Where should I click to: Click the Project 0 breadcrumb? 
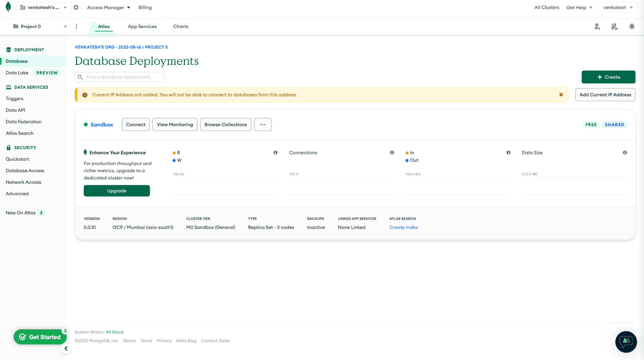tap(156, 47)
